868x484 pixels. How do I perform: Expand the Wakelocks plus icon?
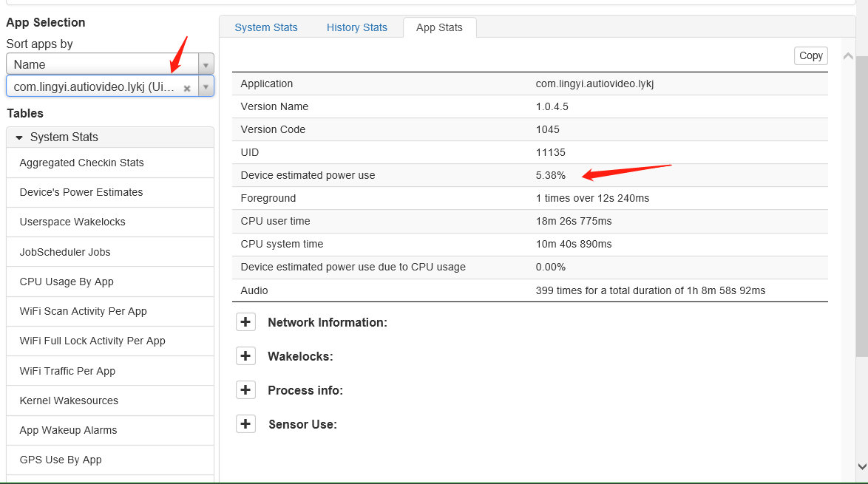click(x=245, y=355)
